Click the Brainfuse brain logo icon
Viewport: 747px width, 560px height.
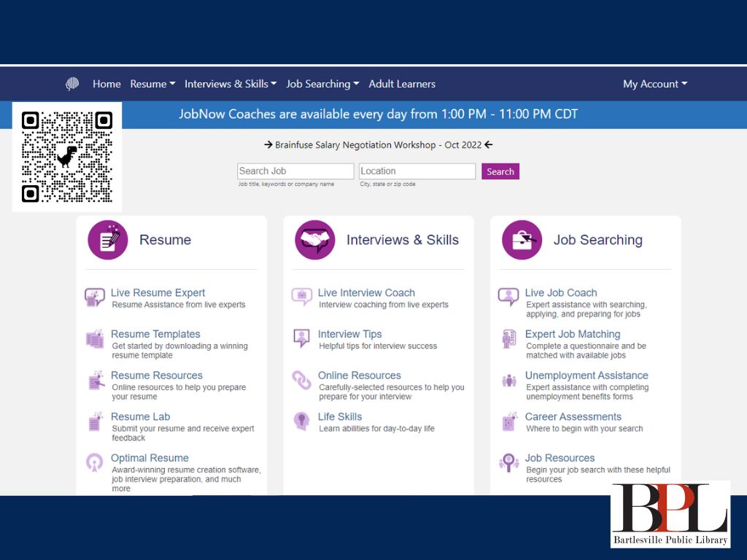point(72,84)
